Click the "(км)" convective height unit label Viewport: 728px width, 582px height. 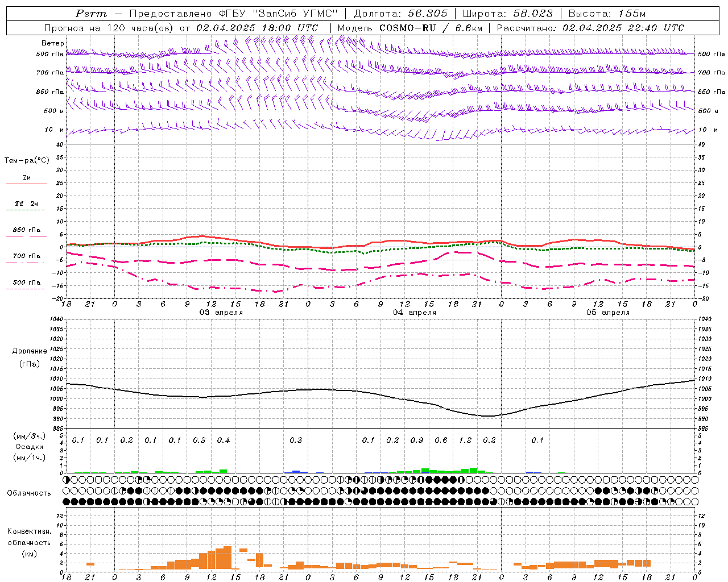point(29,554)
